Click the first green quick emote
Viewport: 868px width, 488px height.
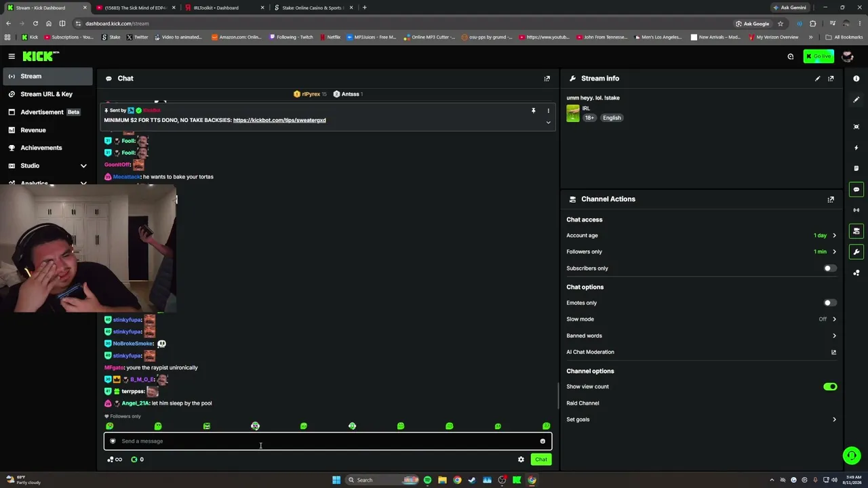(x=110, y=426)
